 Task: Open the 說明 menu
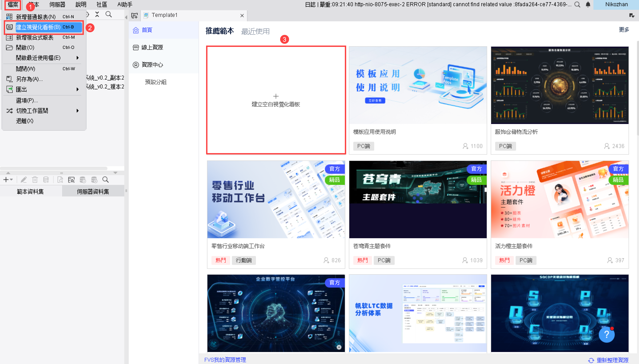tap(81, 4)
